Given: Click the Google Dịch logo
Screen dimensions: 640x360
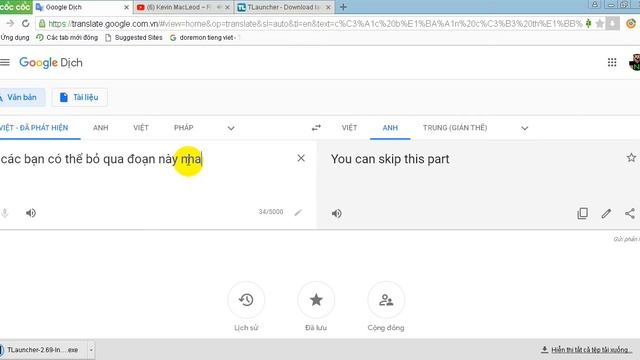Looking at the screenshot, I should [x=51, y=62].
